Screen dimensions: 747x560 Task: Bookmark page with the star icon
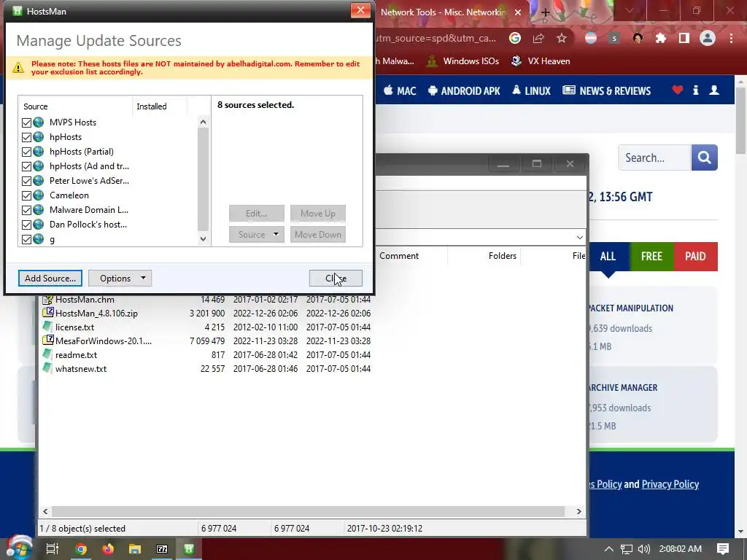[x=562, y=38]
